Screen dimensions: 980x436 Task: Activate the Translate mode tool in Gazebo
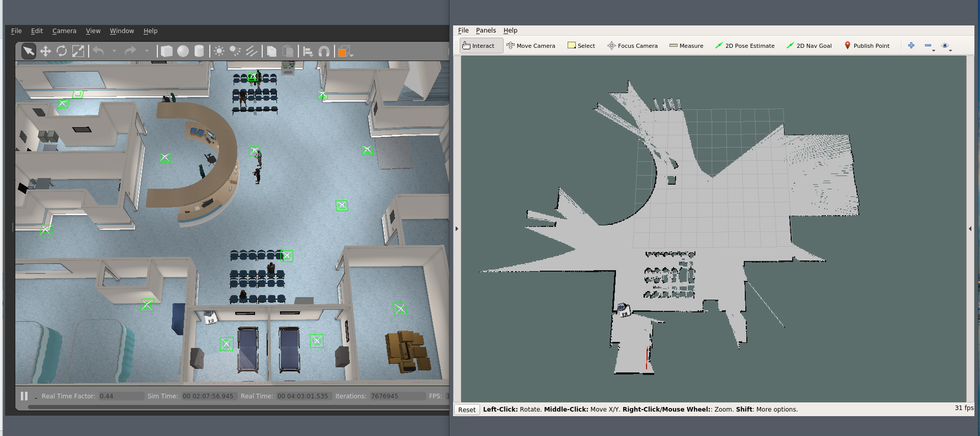45,51
